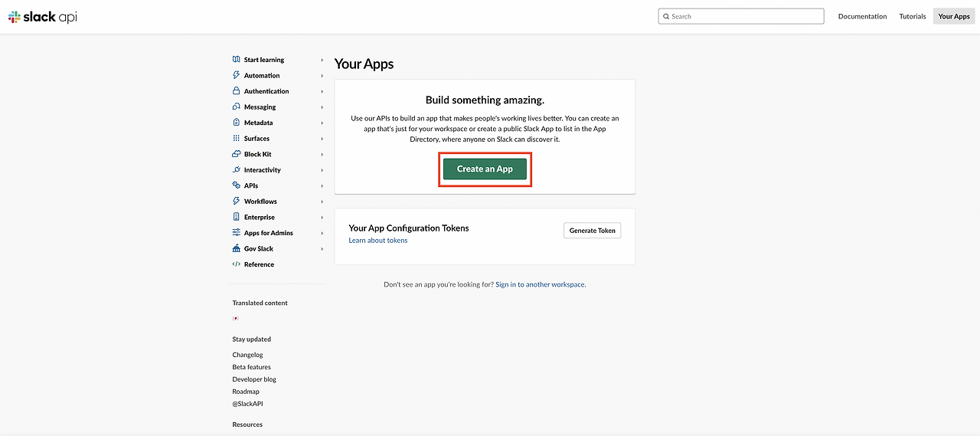The height and width of the screenshot is (436, 980).
Task: Focus the Search input field
Action: pyautogui.click(x=741, y=16)
